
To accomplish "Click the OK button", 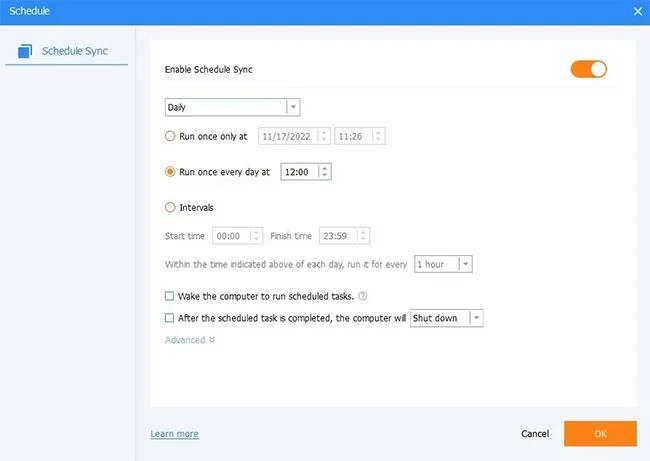I will [600, 434].
